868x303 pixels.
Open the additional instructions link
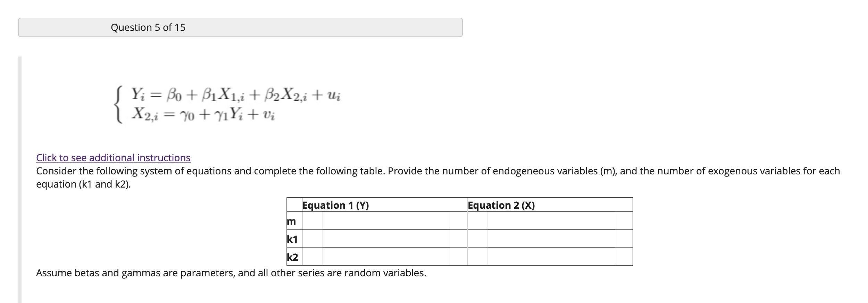pos(113,158)
